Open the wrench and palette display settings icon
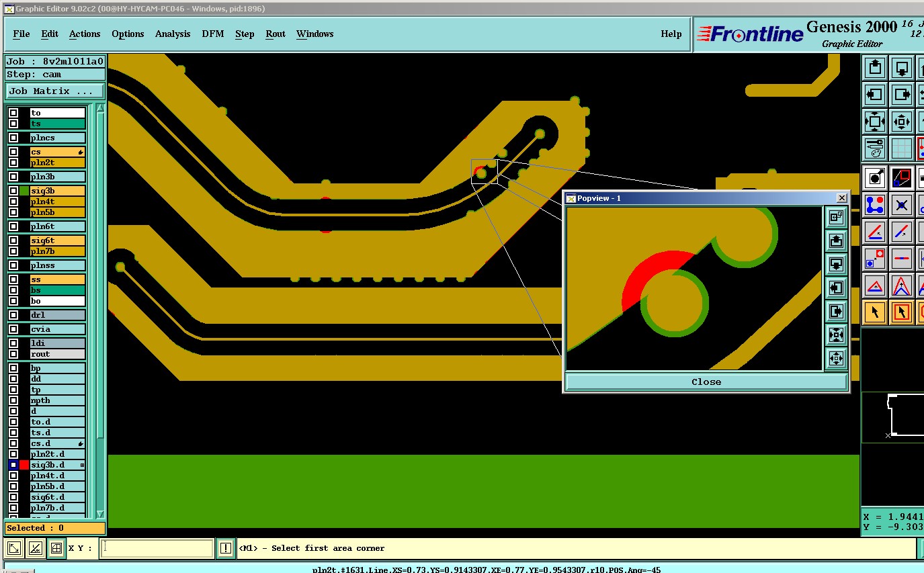The width and height of the screenshot is (924, 573). point(874,148)
